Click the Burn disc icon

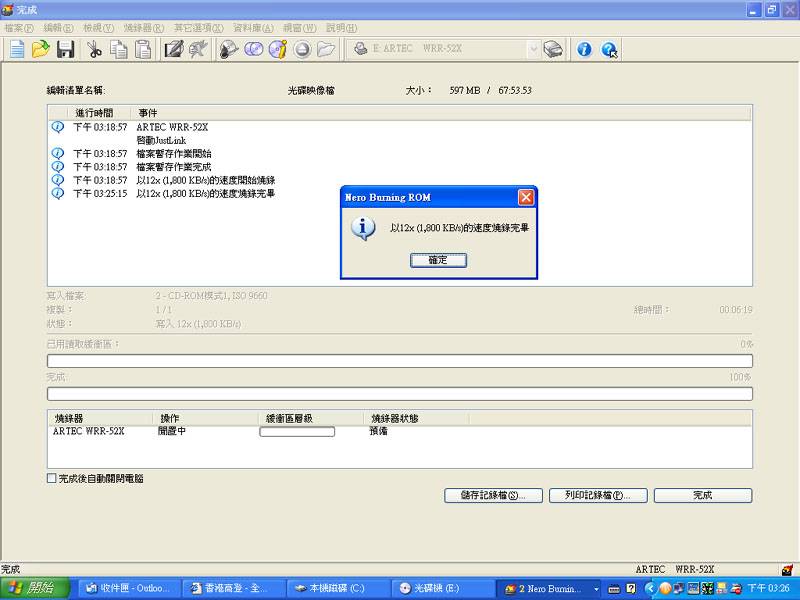pos(229,49)
